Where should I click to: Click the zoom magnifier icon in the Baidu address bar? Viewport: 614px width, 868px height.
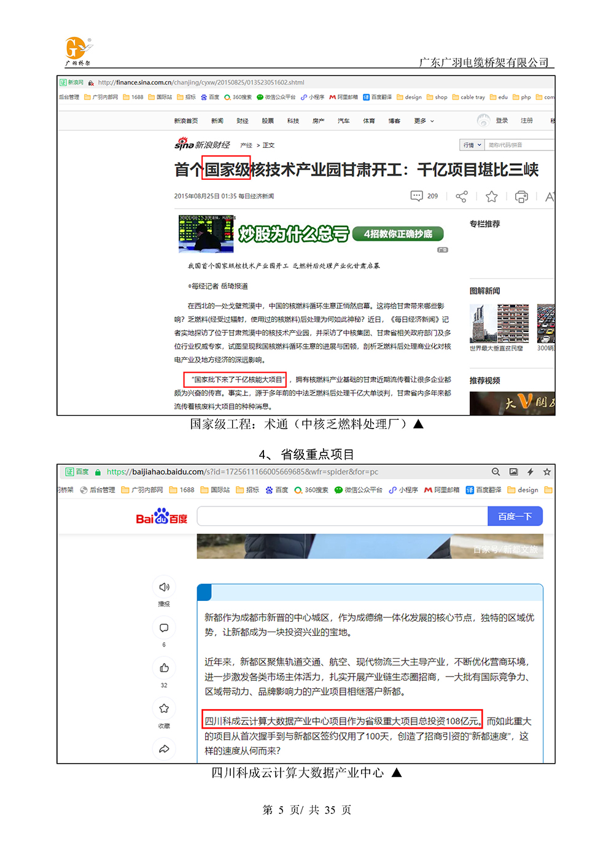pos(495,471)
